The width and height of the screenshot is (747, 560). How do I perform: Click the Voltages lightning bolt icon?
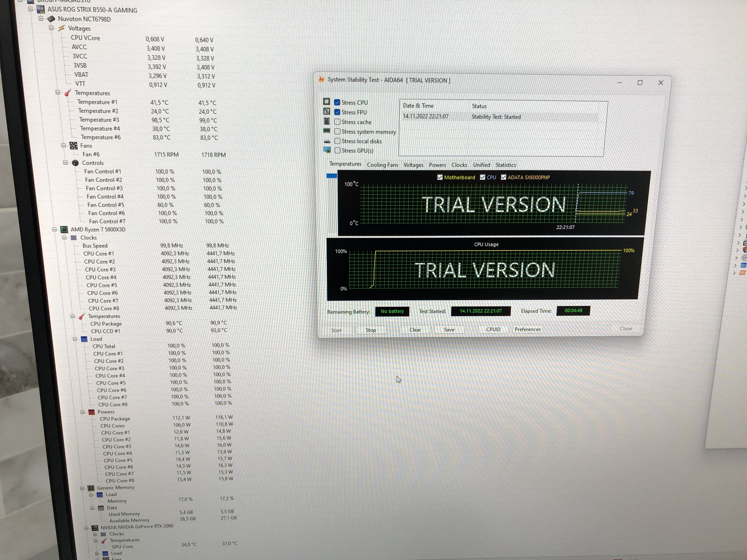pyautogui.click(x=61, y=28)
